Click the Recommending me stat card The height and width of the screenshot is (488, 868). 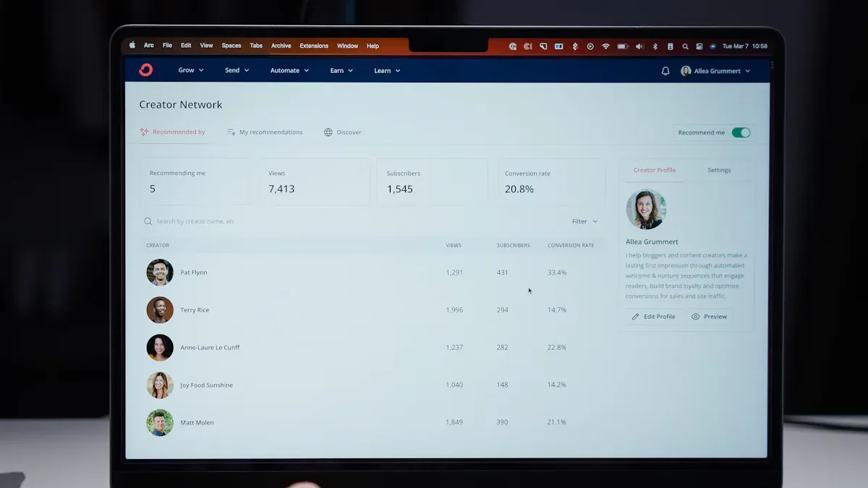click(195, 182)
